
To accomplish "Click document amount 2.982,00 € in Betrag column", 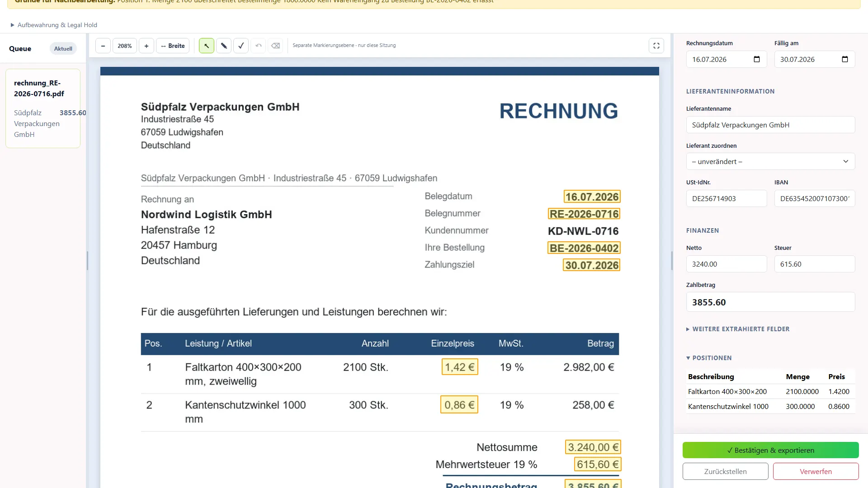I will pyautogui.click(x=589, y=367).
